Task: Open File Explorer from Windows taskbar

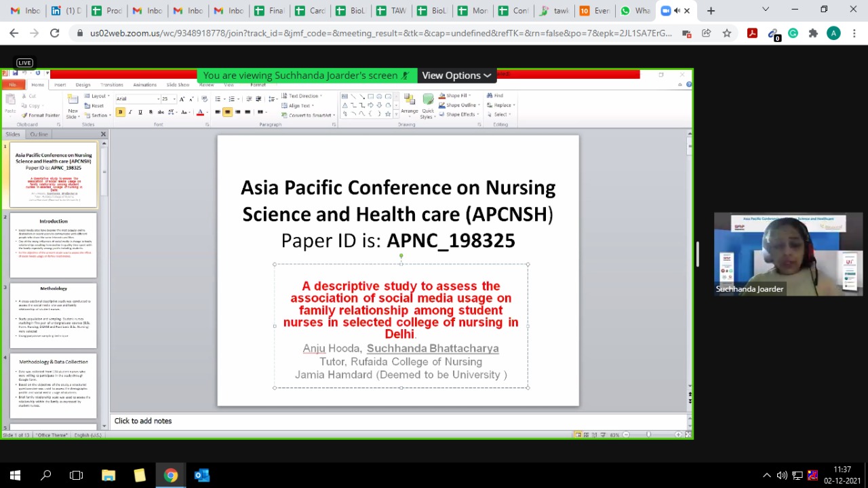Action: click(108, 475)
